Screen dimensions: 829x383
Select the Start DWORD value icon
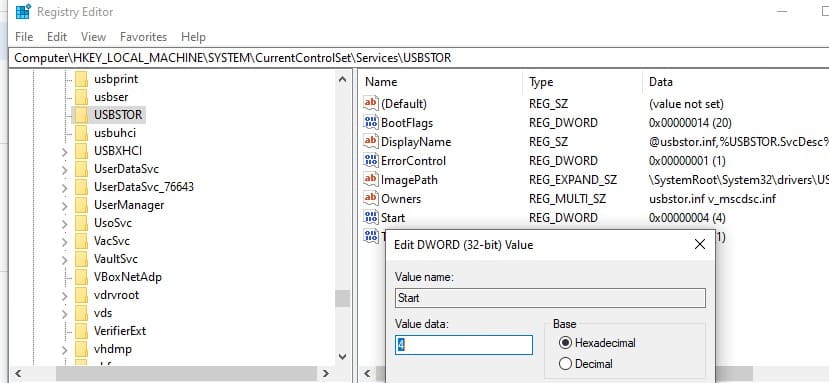371,218
